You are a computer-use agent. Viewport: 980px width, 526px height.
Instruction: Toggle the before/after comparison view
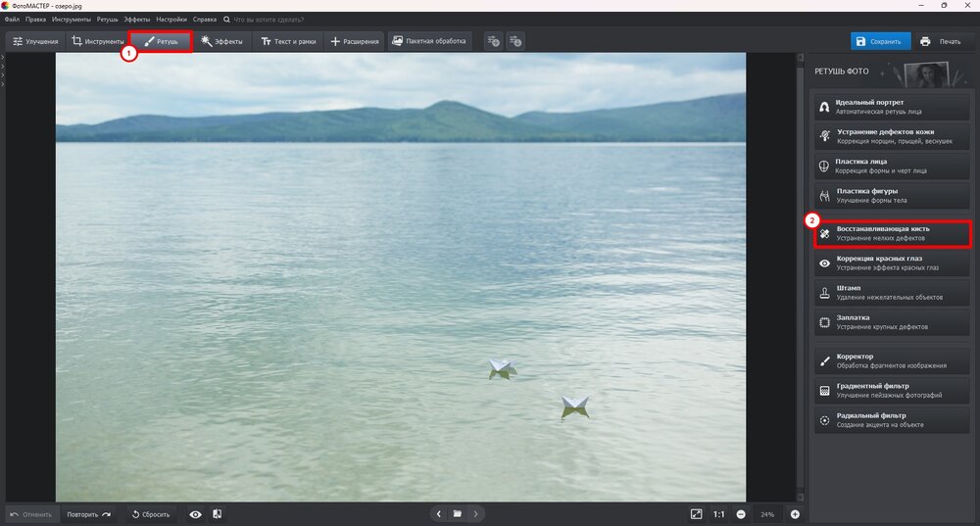217,514
